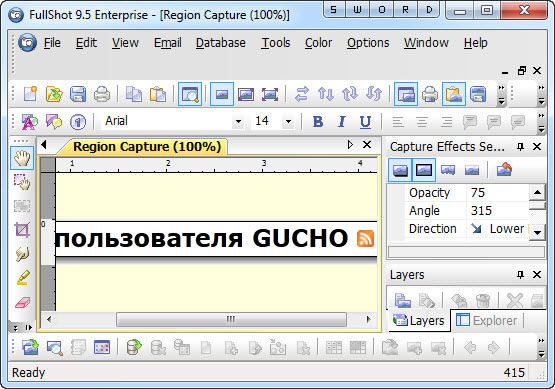The image size is (555, 389).
Task: Click the FullShot application logo button
Action: tap(27, 42)
